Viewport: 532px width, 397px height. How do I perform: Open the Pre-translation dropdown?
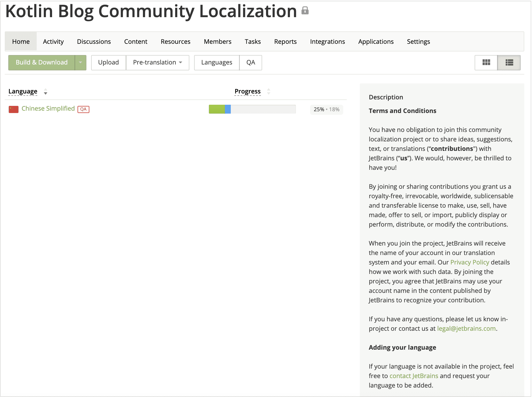tap(158, 62)
